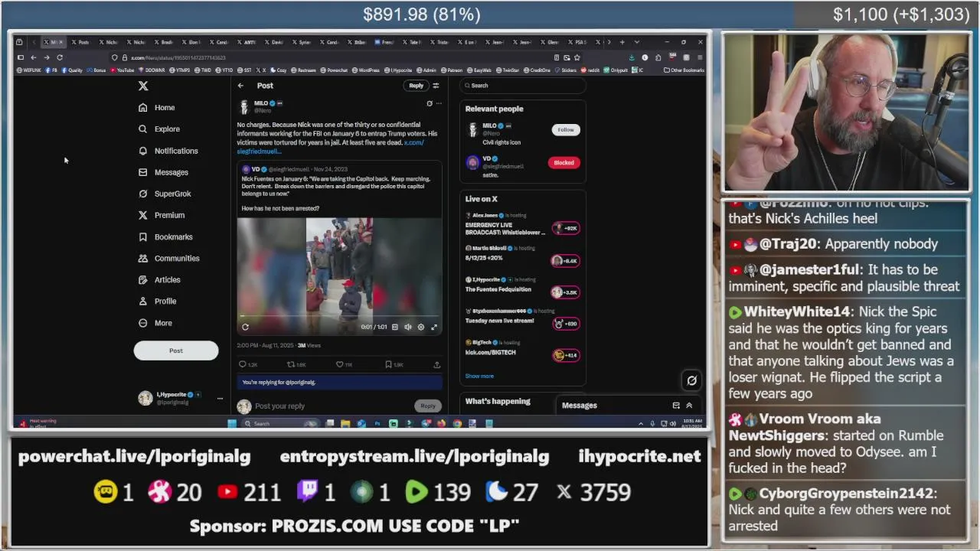
Task: Follow MILO in Relevant people
Action: coord(566,129)
